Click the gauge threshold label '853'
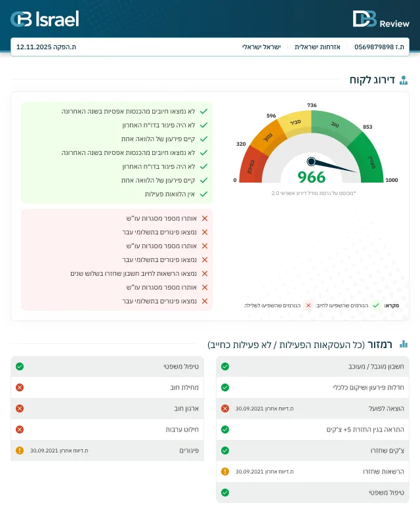The width and height of the screenshot is (420, 507). tap(367, 127)
